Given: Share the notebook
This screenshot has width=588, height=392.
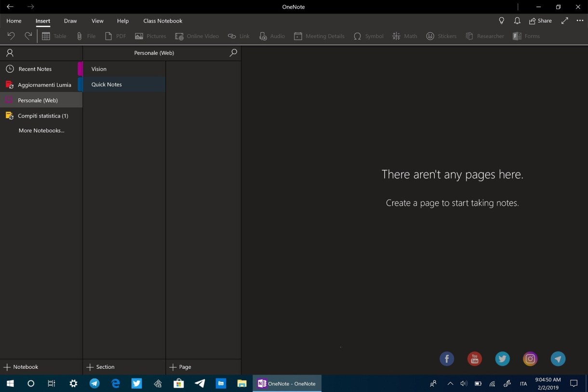Looking at the screenshot, I should click(540, 21).
